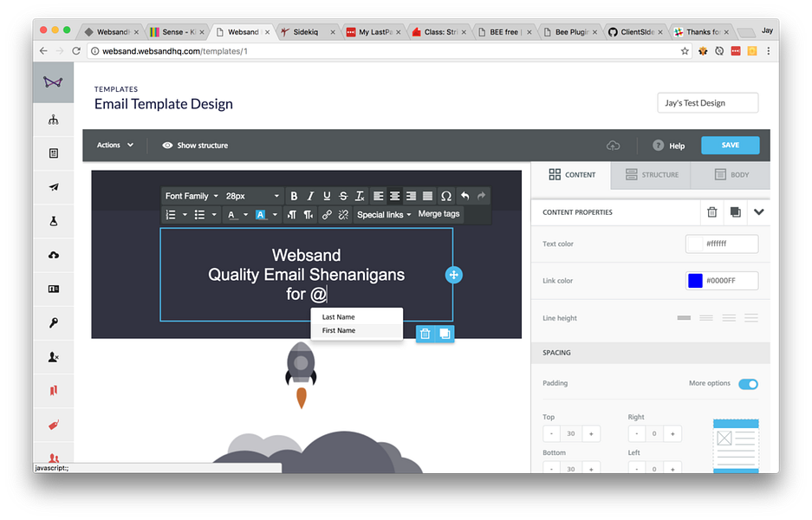The image size is (812, 520).
Task: Justify the text
Action: pyautogui.click(x=428, y=196)
